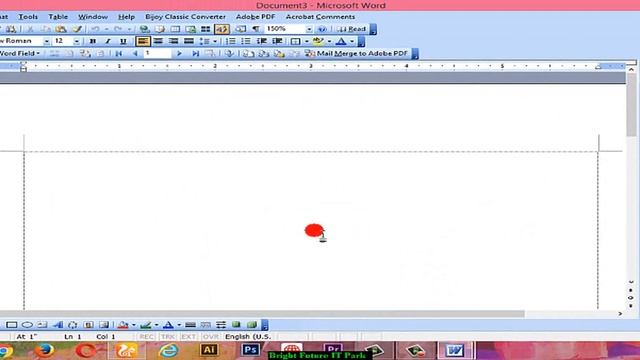Click the Redo icon
Image resolution: width=640 pixels, height=360 pixels.
pyautogui.click(x=118, y=29)
